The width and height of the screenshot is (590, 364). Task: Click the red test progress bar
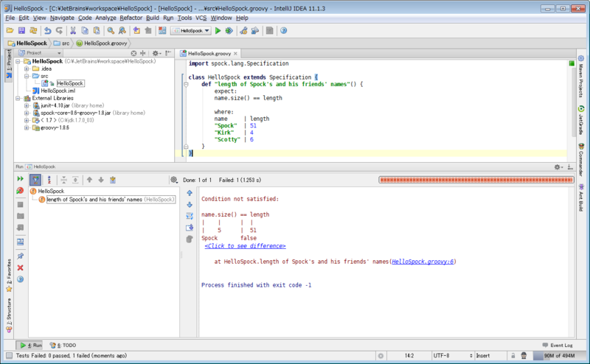pos(476,180)
